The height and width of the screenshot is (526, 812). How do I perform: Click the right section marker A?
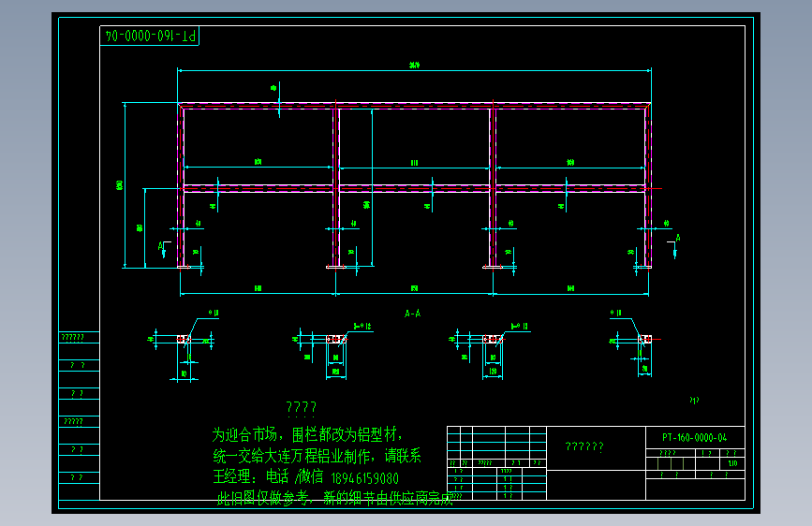click(678, 238)
